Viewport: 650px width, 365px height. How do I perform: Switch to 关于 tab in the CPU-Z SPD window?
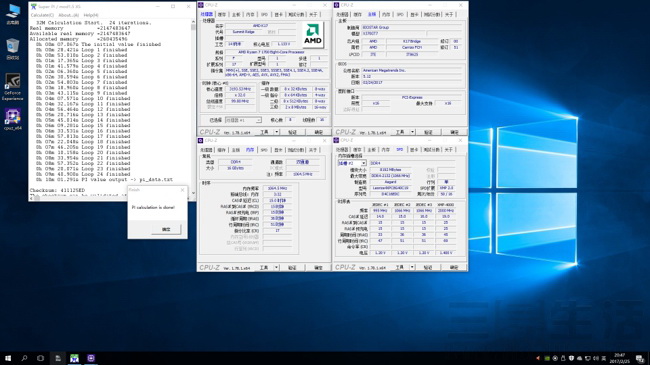pos(449,150)
